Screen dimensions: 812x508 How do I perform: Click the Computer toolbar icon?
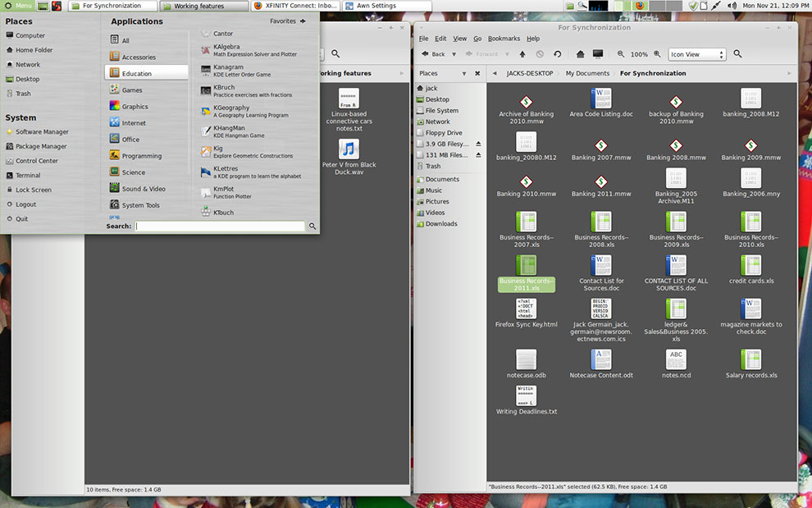click(598, 54)
